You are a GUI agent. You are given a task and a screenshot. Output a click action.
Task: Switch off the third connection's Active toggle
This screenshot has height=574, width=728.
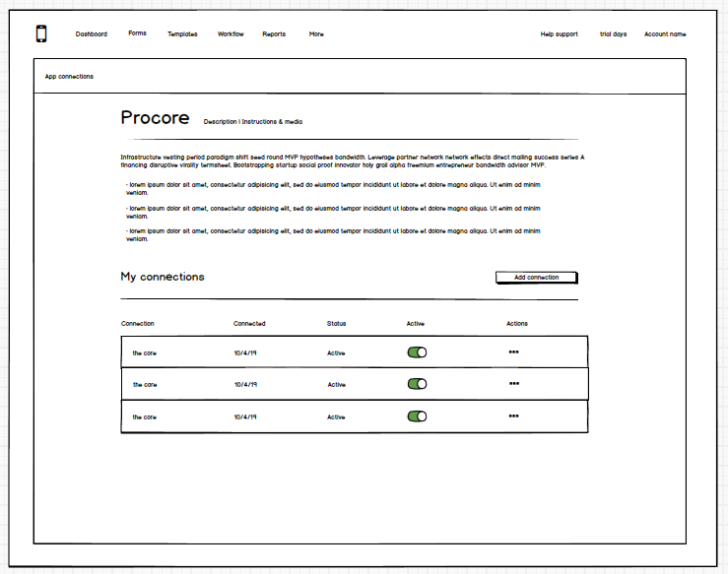(x=417, y=416)
